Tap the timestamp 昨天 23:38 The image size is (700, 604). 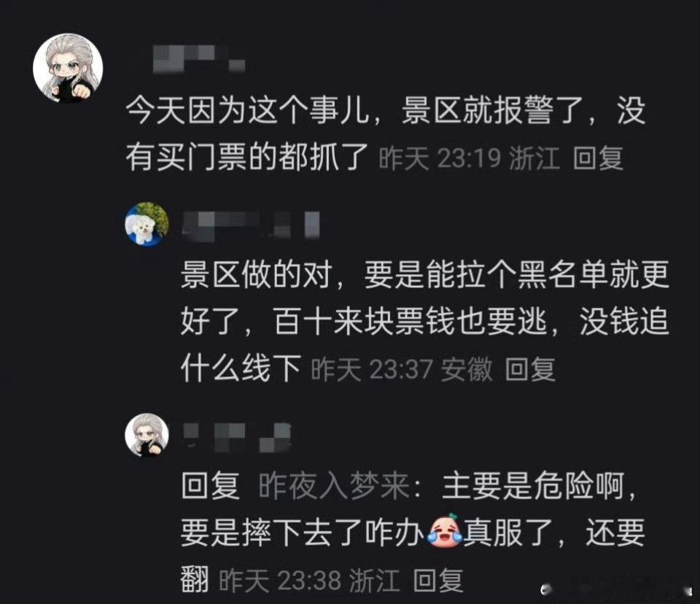point(279,581)
